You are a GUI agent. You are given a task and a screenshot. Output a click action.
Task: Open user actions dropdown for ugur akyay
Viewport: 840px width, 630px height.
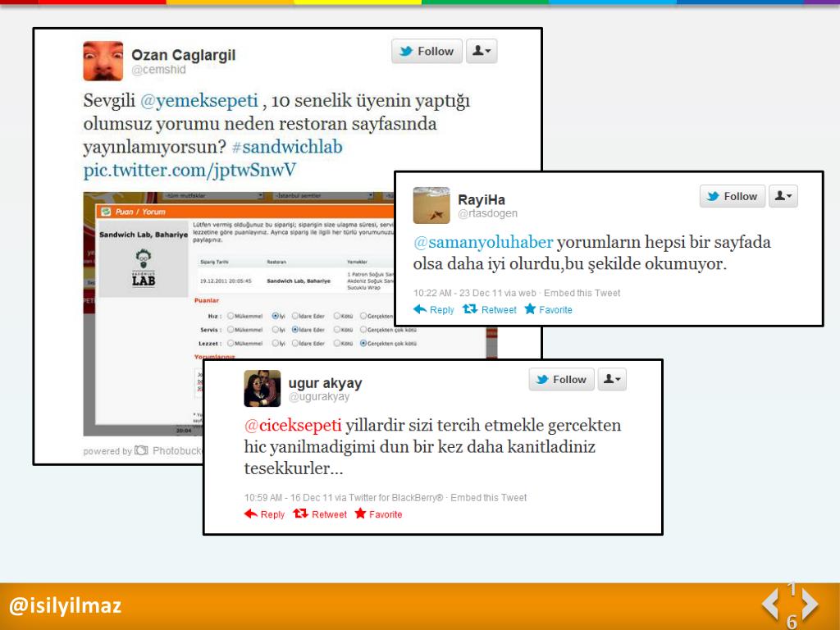612,379
